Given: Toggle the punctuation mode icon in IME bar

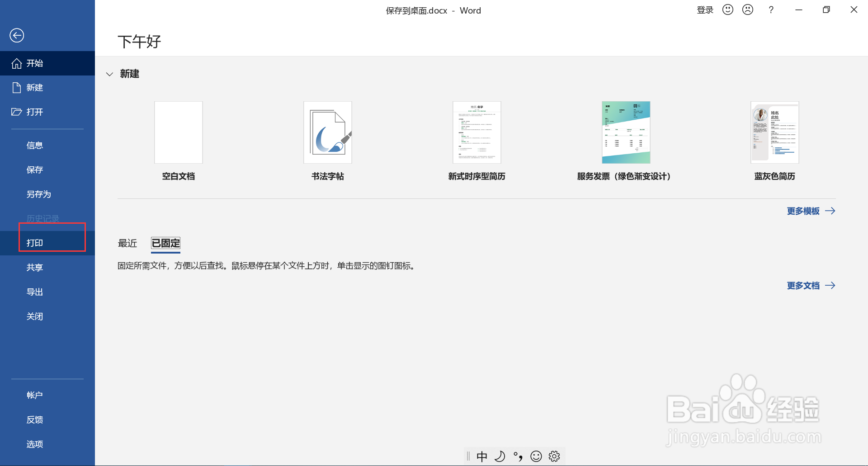Looking at the screenshot, I should point(518,457).
